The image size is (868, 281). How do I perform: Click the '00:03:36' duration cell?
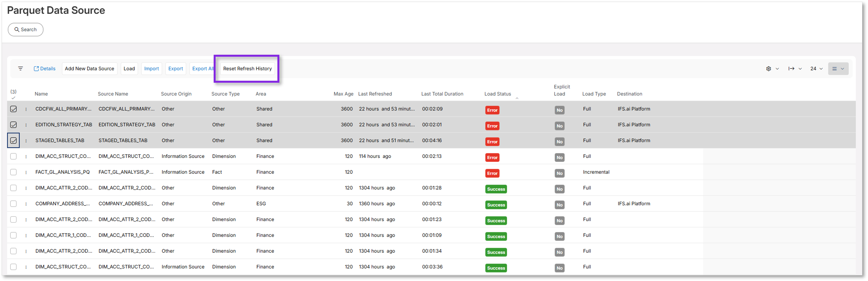(x=432, y=267)
